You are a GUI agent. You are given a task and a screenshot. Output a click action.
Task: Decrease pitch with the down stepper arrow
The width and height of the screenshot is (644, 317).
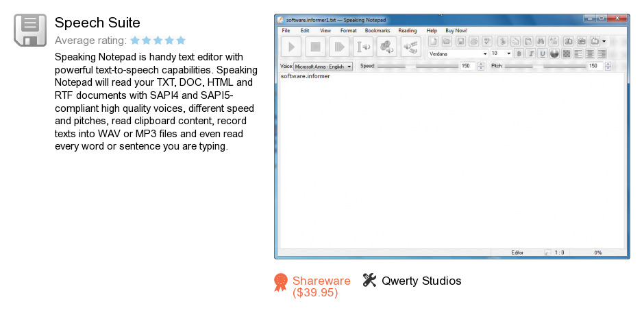coord(608,68)
